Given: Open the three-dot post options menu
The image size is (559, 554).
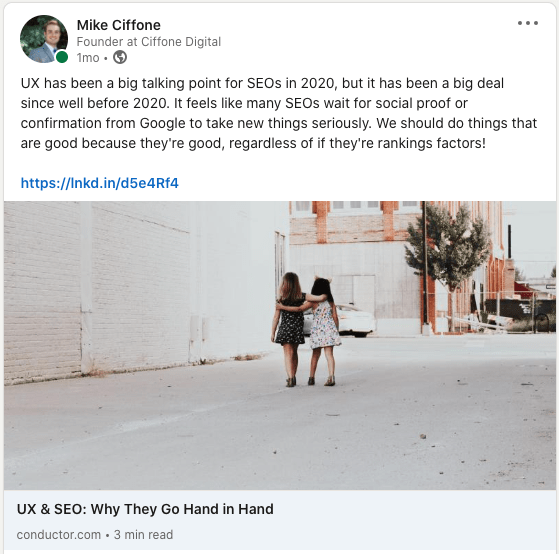Looking at the screenshot, I should [528, 23].
